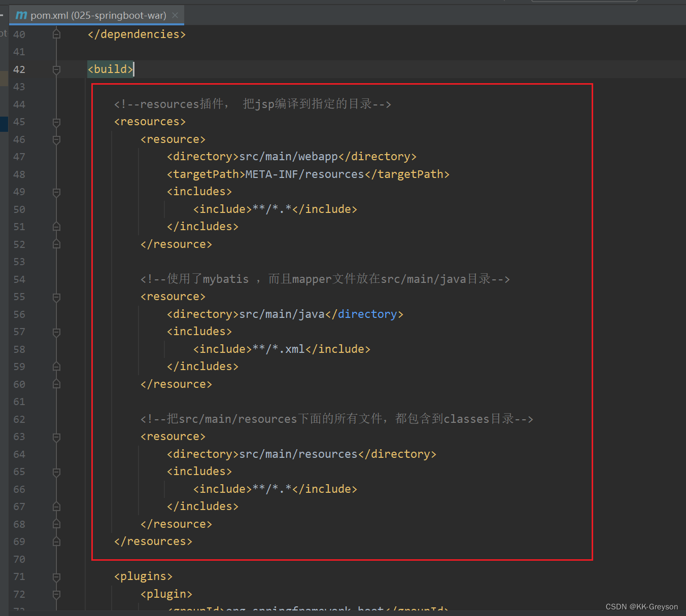
Task: Click the <include>**/*.xml</include> line
Action: coord(282,349)
